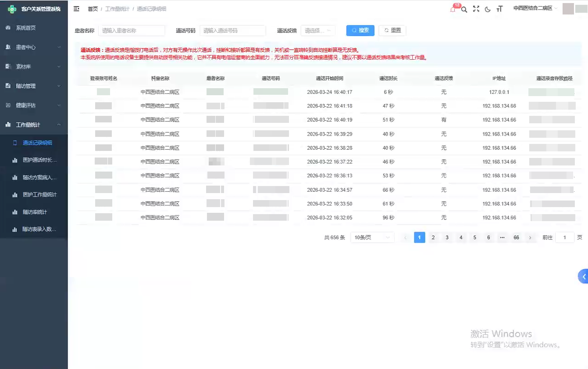Click the 重置 reset button
The height and width of the screenshot is (369, 588).
[x=392, y=30]
